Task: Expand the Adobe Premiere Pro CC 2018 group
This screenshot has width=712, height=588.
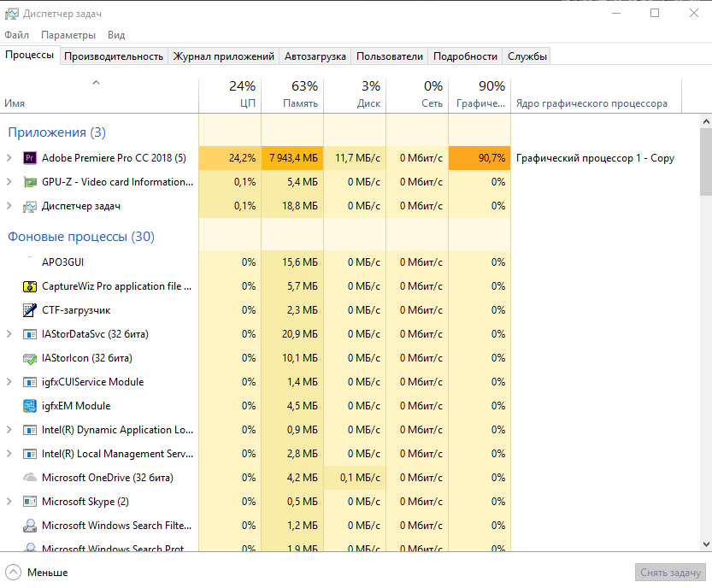Action: pos(9,158)
